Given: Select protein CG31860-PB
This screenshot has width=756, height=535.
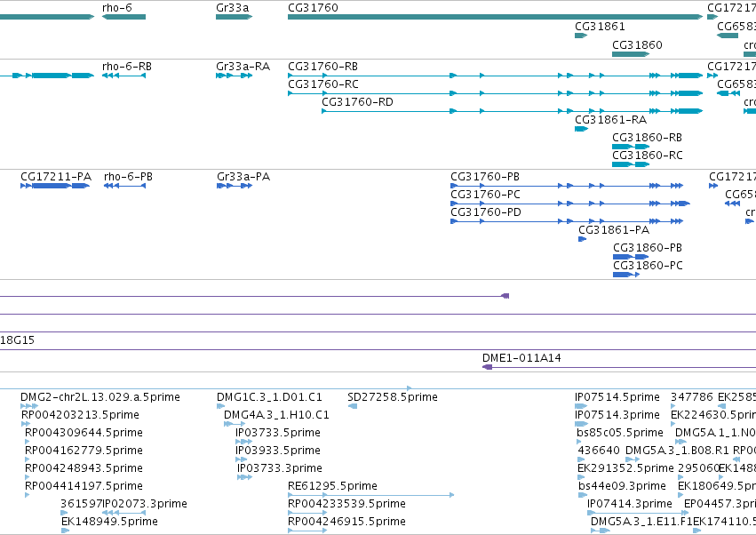Looking at the screenshot, I should click(631, 257).
